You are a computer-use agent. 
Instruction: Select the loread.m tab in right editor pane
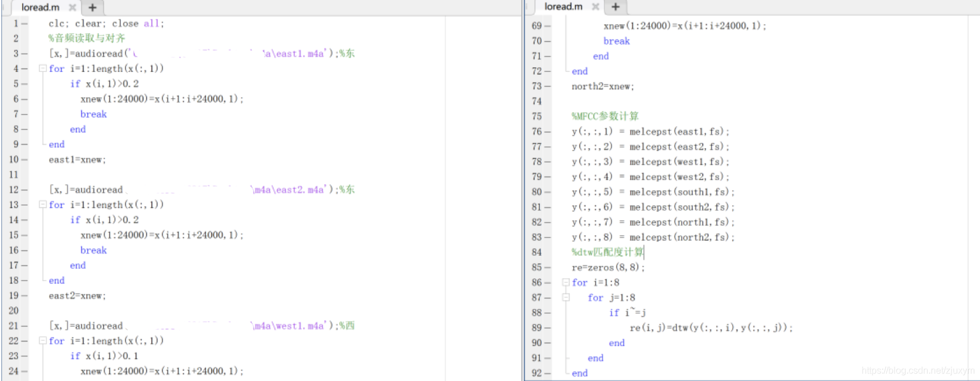pos(563,6)
